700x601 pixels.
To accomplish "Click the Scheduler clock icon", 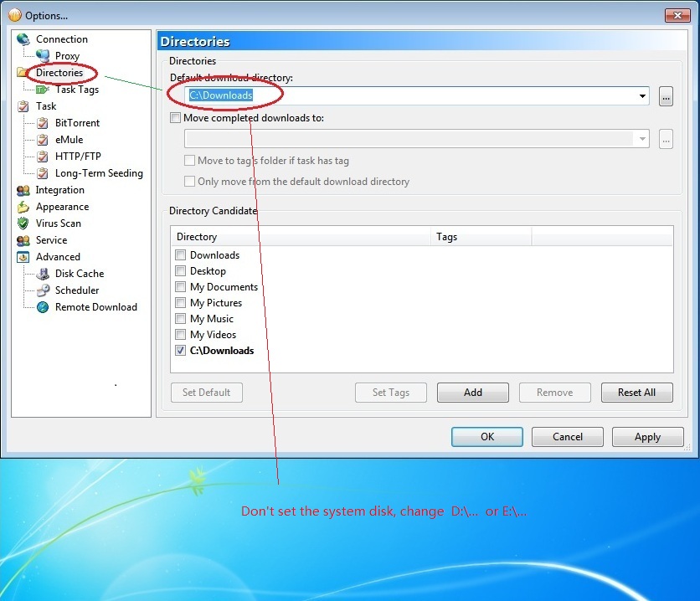I will [x=43, y=290].
